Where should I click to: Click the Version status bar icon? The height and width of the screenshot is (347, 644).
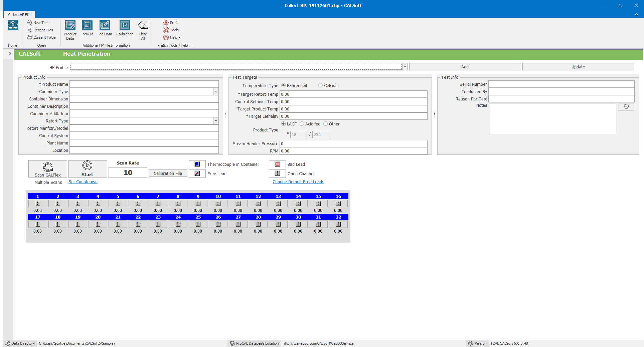pyautogui.click(x=471, y=343)
